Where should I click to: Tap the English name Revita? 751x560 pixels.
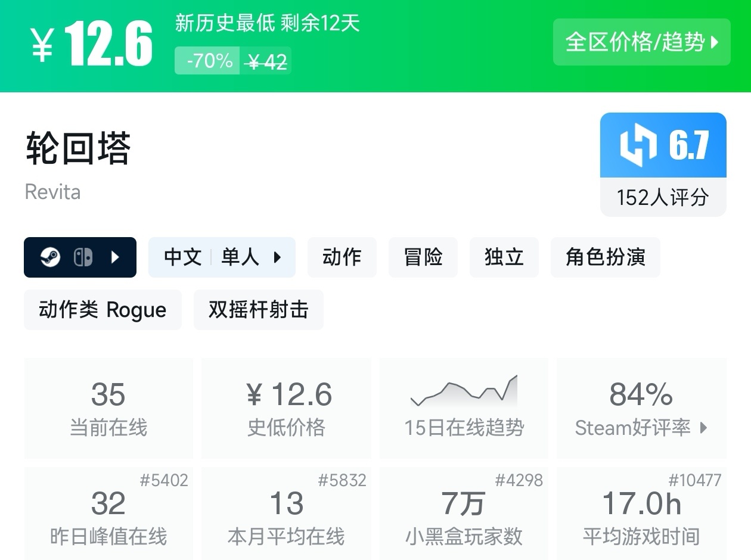point(52,192)
